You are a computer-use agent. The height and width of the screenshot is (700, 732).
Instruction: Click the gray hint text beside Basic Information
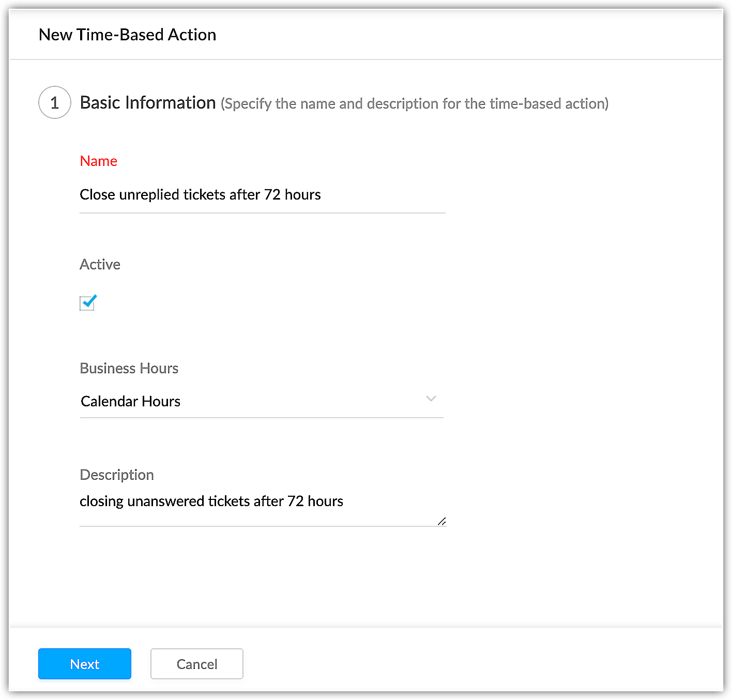pyautogui.click(x=415, y=103)
